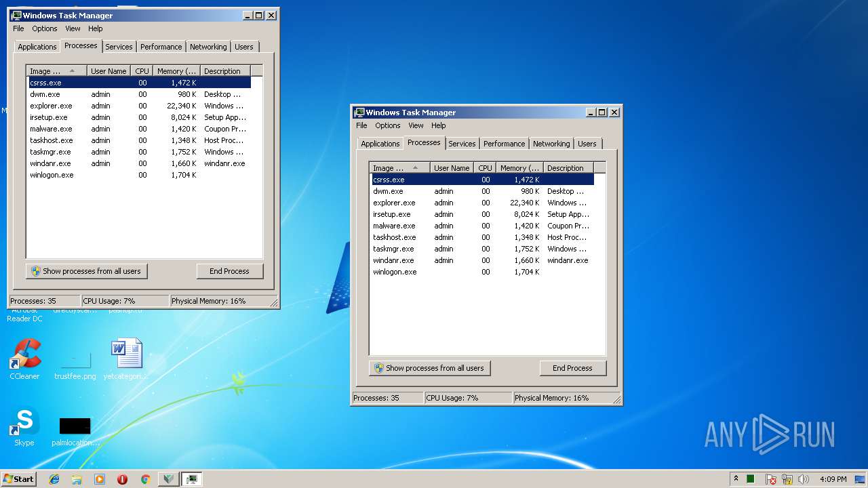Select taskhost.exe row in right Task Manager

point(482,237)
